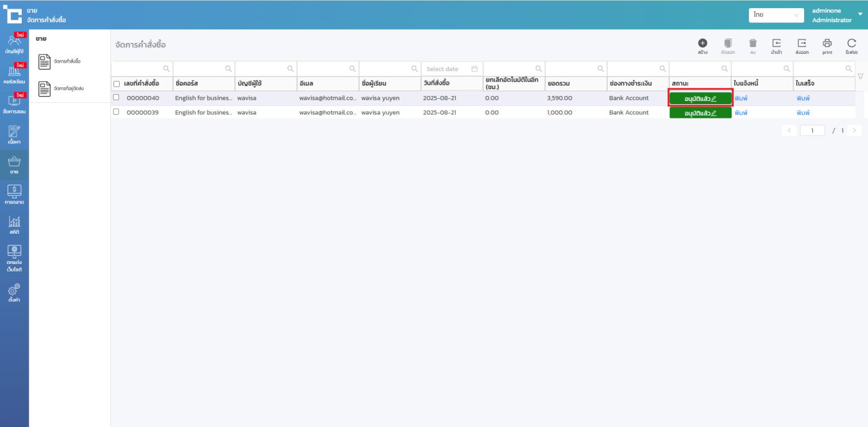Screen dimensions: 868x427
Task: Click the filter funnel icon beside table
Action: [860, 76]
